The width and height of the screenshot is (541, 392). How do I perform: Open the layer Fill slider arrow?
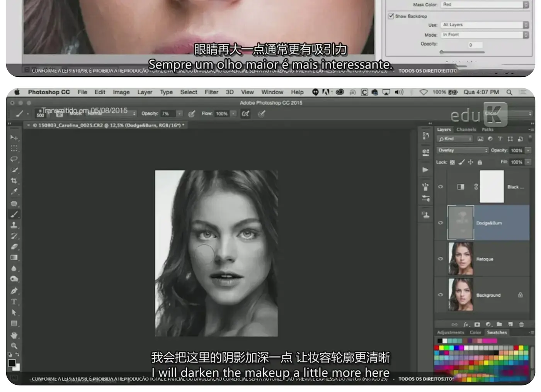(x=528, y=162)
